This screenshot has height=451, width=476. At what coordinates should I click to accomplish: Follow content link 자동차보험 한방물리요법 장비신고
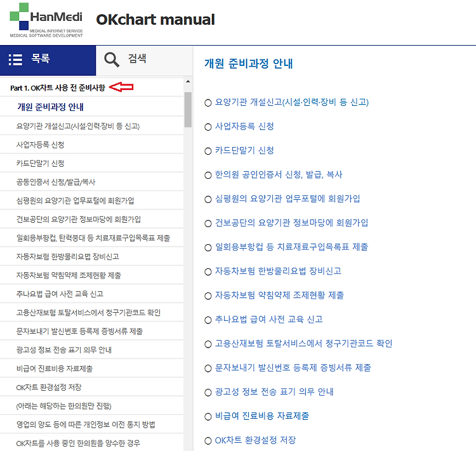[x=278, y=271]
